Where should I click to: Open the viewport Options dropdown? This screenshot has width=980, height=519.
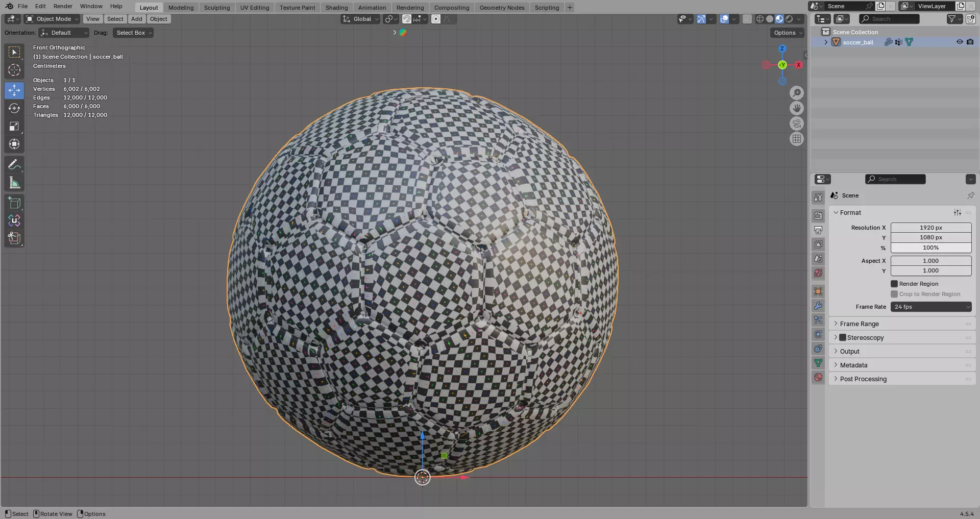[x=787, y=33]
